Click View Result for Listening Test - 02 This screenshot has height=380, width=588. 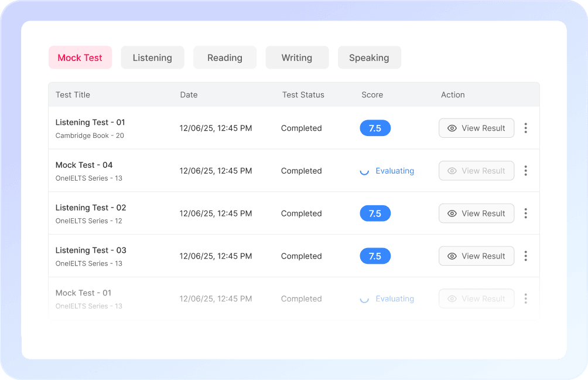(476, 213)
